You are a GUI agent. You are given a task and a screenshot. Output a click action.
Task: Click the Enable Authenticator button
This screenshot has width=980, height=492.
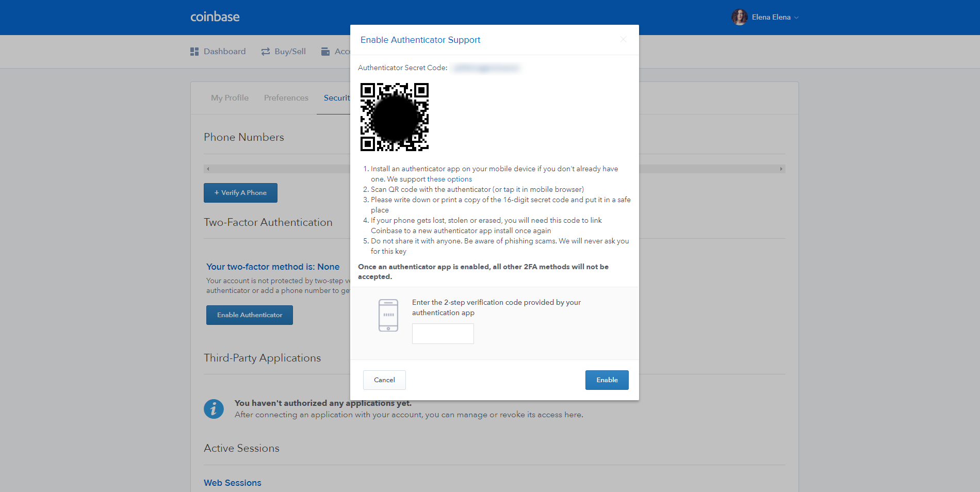(250, 315)
